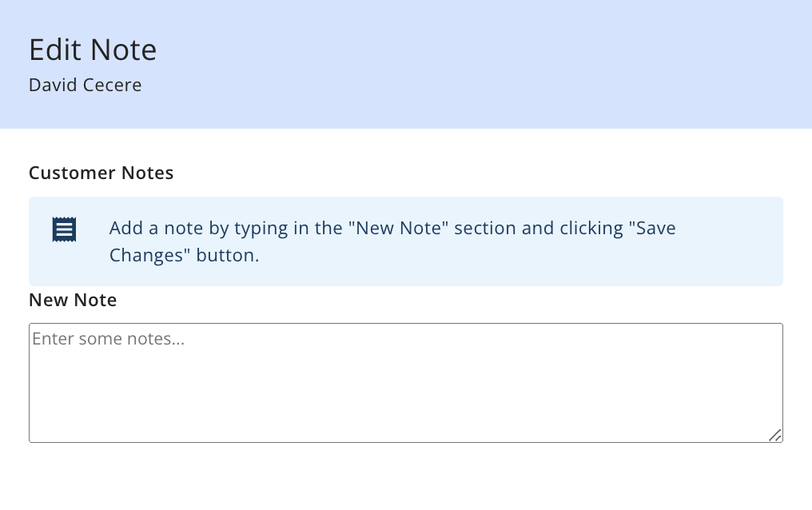Click the "New Note" field label

coord(73,301)
